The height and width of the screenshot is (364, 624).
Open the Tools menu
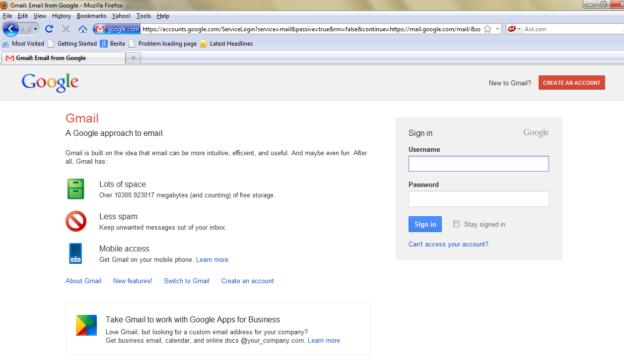point(143,16)
